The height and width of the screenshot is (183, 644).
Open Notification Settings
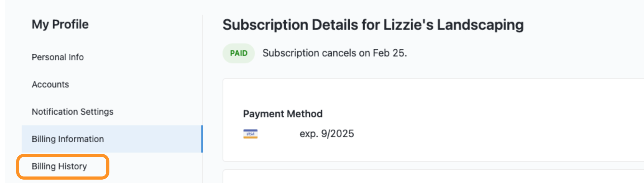(x=72, y=112)
